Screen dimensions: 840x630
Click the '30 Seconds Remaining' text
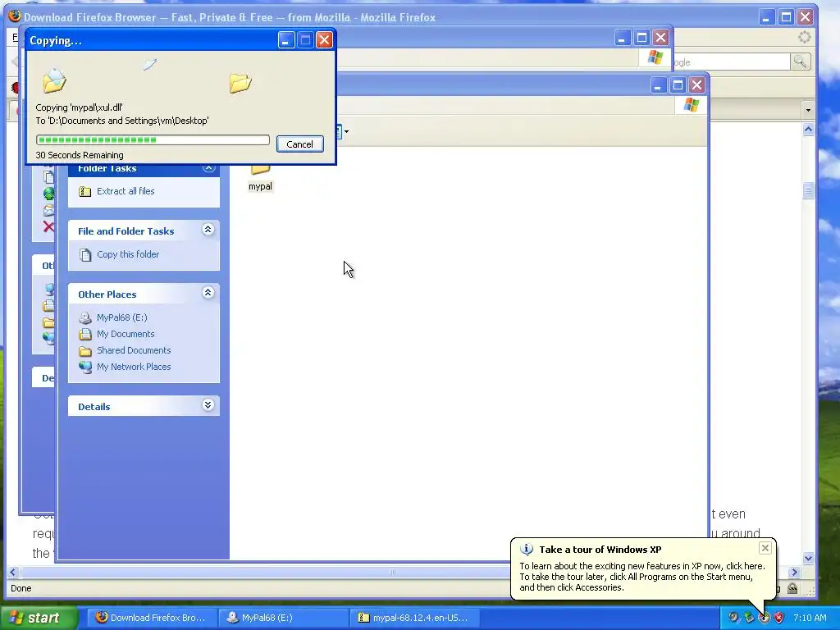click(x=80, y=155)
